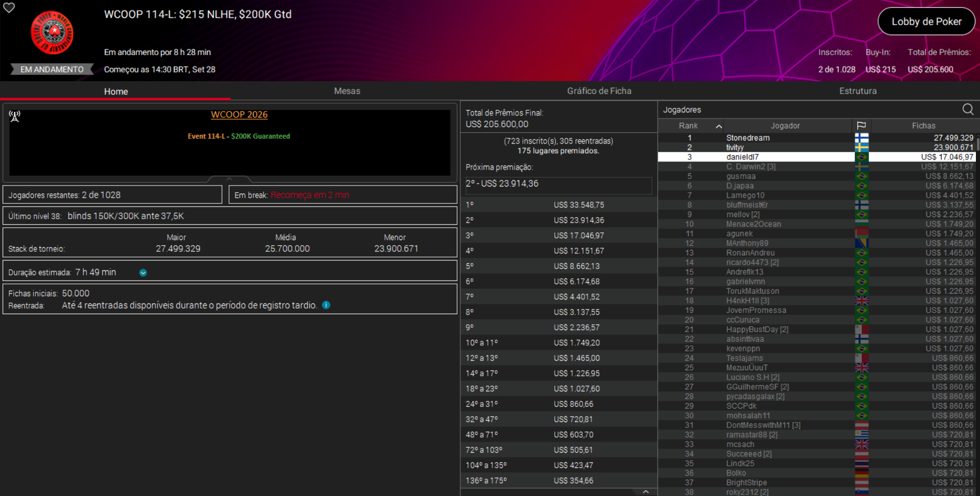Screen dimensions: 980x496
Task: Select player bluffmeist€r row
Action: tap(816, 205)
